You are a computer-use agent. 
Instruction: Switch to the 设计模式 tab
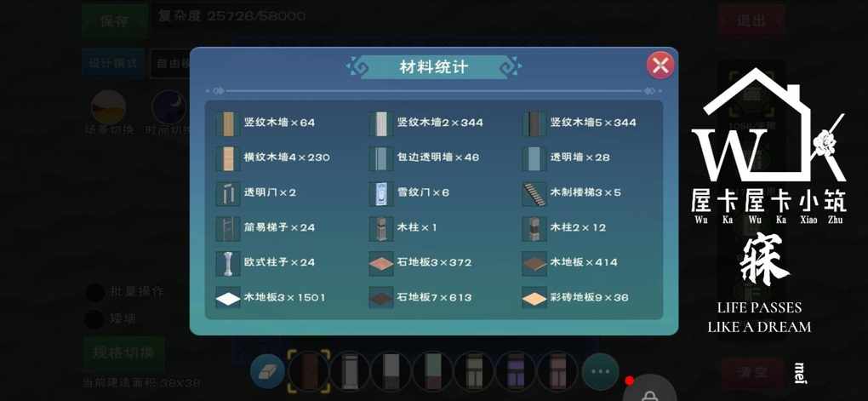[113, 63]
